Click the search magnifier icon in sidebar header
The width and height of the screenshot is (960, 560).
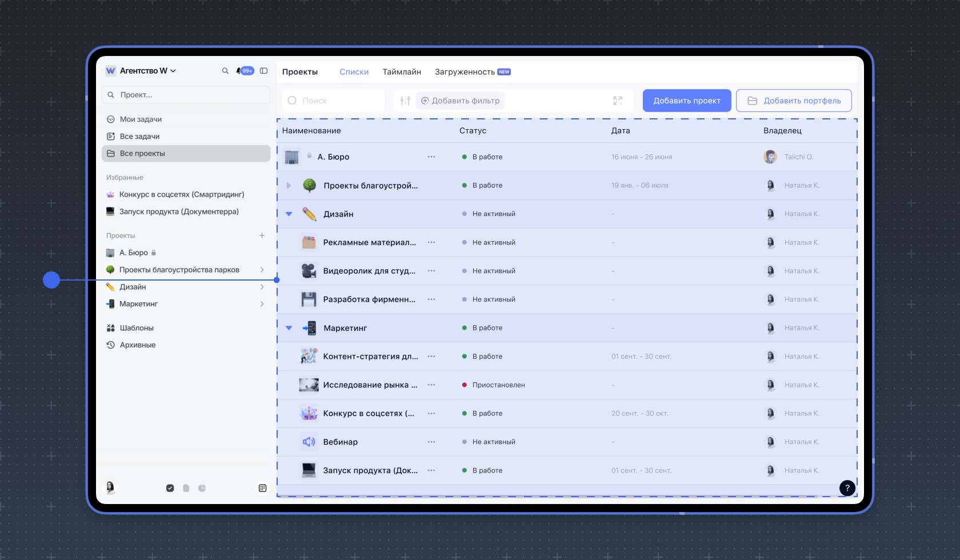click(225, 71)
